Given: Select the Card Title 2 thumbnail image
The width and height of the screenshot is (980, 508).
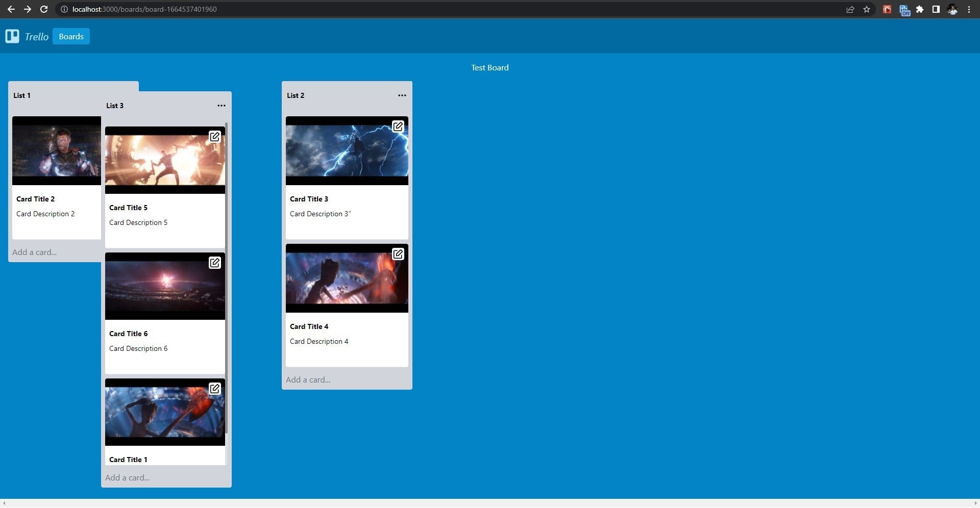Looking at the screenshot, I should pos(57,150).
